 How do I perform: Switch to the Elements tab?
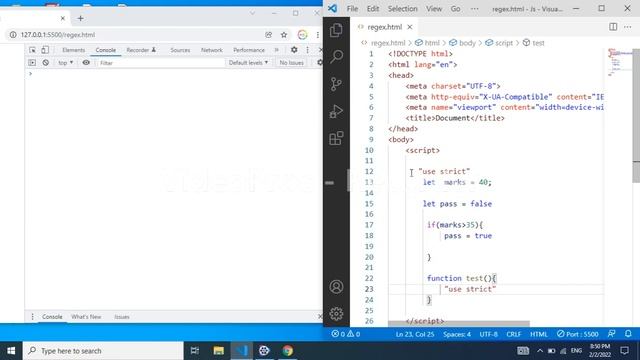[x=74, y=50]
